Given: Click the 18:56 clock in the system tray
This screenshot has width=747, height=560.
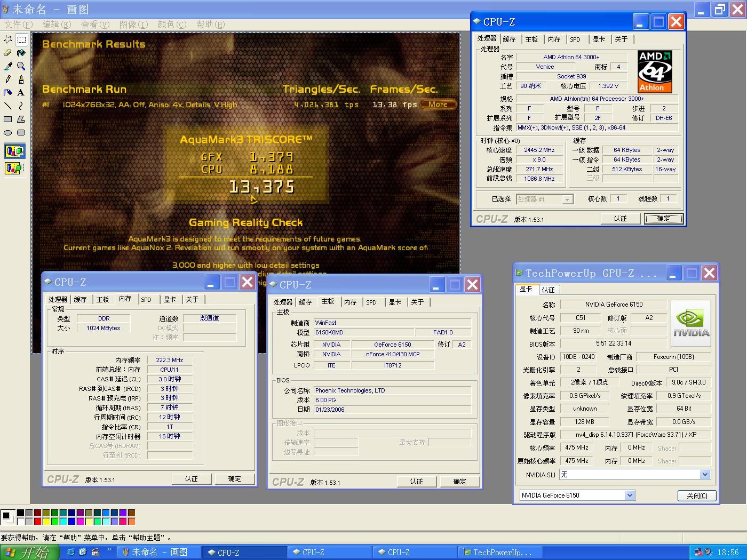Looking at the screenshot, I should coord(728,553).
